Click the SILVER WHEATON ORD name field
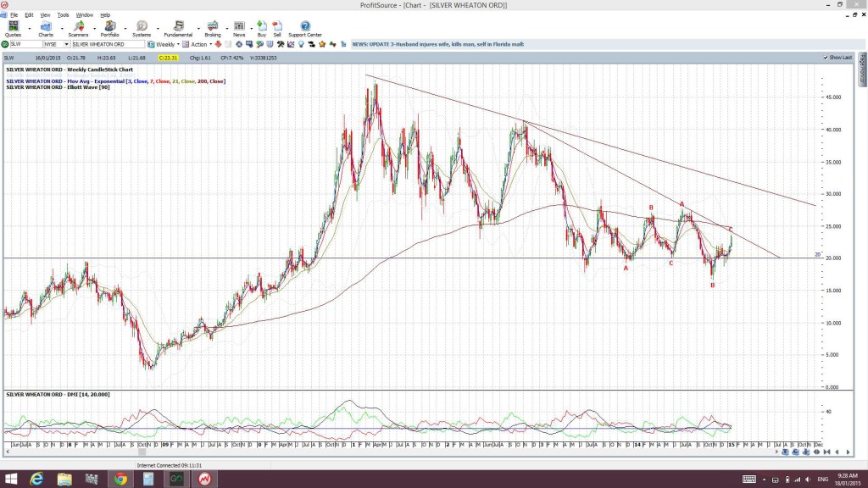Viewport: 868px width, 488px height. pyautogui.click(x=108, y=44)
